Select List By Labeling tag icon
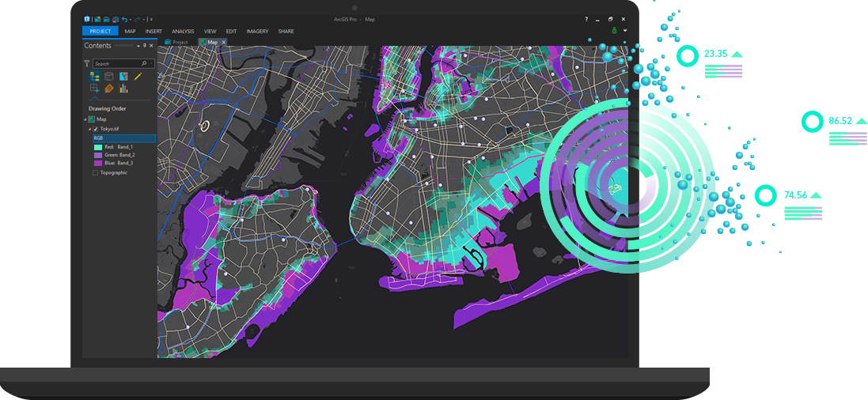The width and height of the screenshot is (868, 400). 109,89
